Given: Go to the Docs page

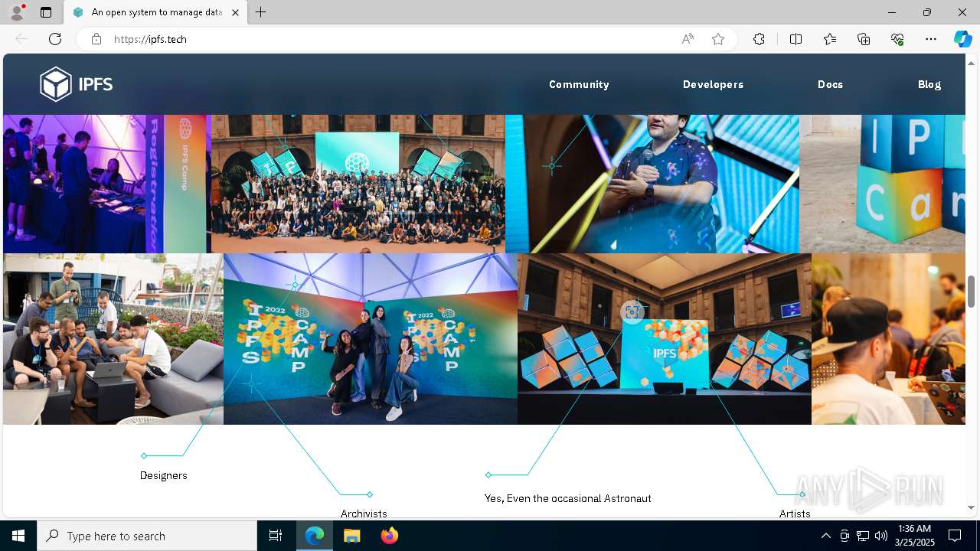Looking at the screenshot, I should tap(830, 84).
